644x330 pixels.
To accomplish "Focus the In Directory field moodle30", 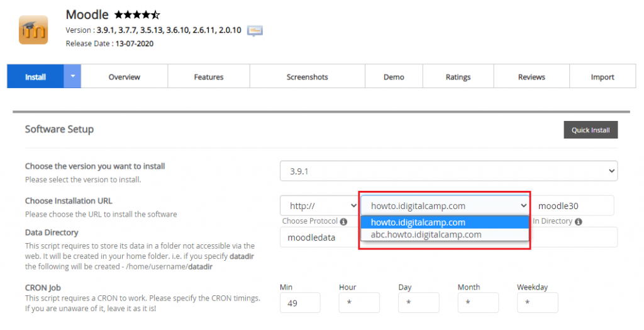I will click(574, 206).
